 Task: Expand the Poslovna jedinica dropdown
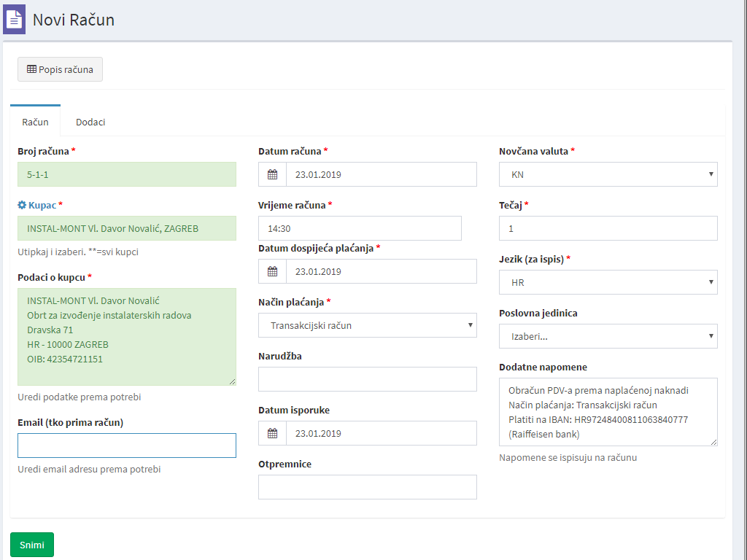point(608,337)
